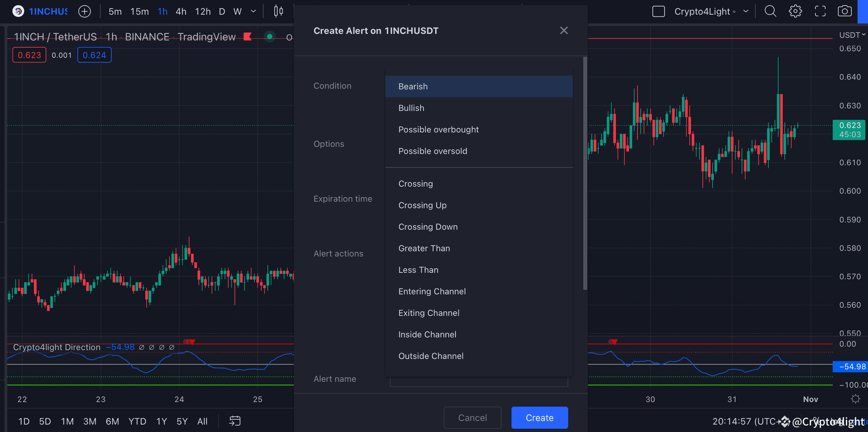868x432 pixels.
Task: Click the green market status dot
Action: (x=270, y=37)
